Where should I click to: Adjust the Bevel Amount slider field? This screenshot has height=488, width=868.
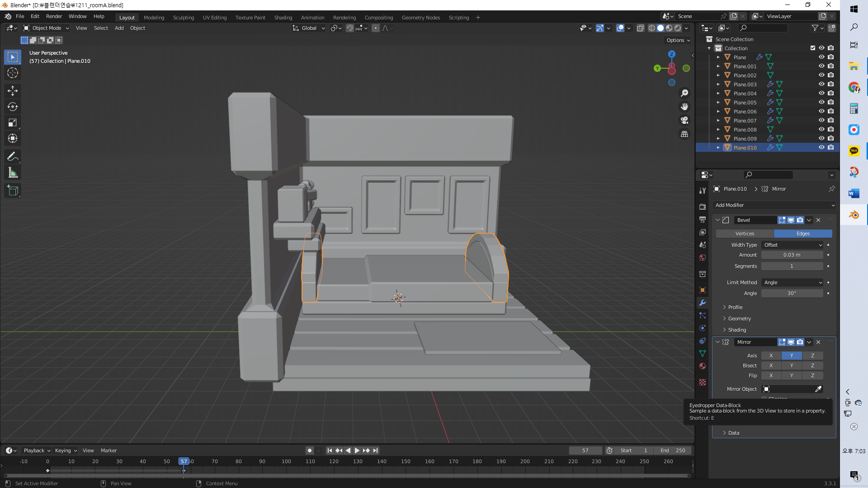[792, 255]
